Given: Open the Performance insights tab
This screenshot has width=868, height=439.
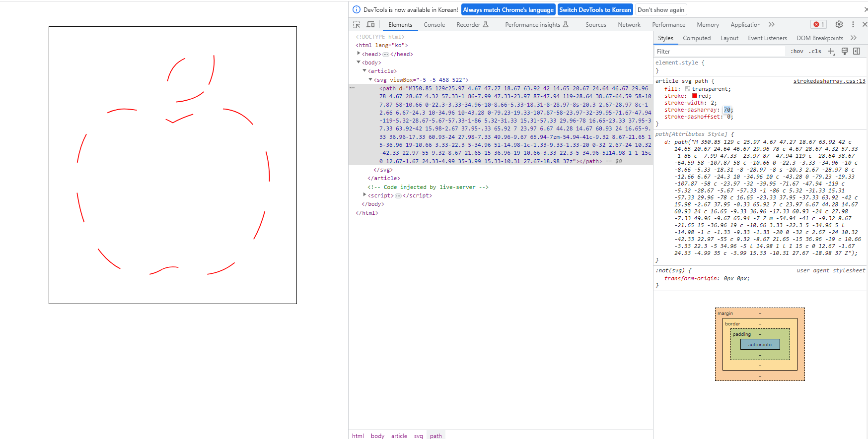Looking at the screenshot, I should coord(537,25).
